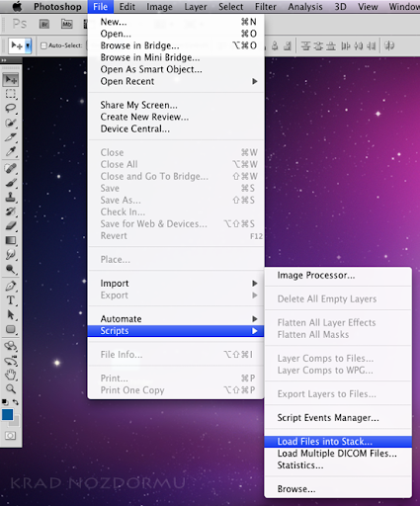This screenshot has height=506, width=420.
Task: Choose Statistics... in Scripts submenu
Action: [338, 465]
